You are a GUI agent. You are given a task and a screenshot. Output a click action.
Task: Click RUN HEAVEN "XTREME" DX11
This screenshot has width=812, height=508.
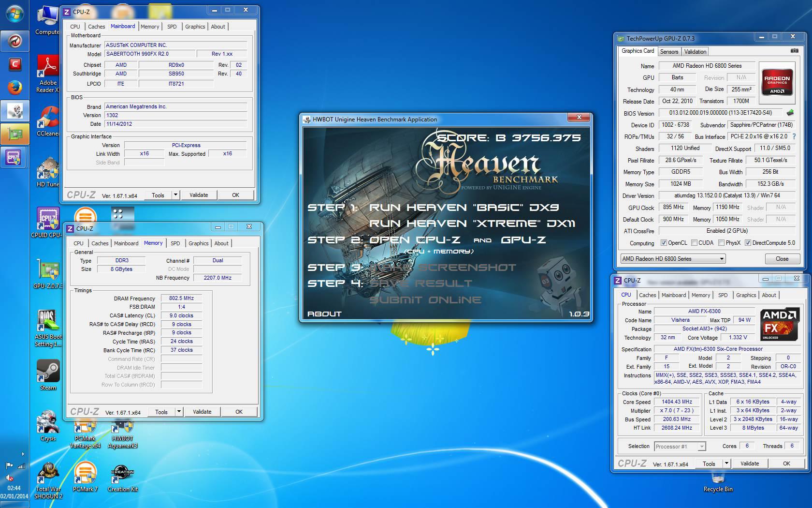point(472,224)
